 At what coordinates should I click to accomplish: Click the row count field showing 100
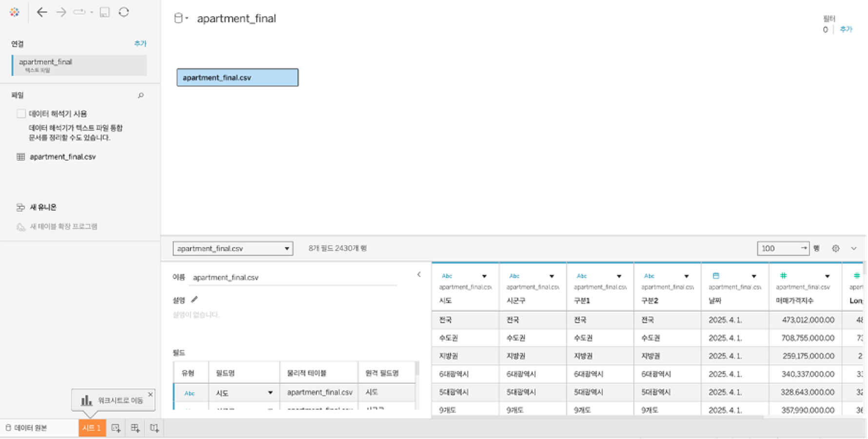point(783,248)
